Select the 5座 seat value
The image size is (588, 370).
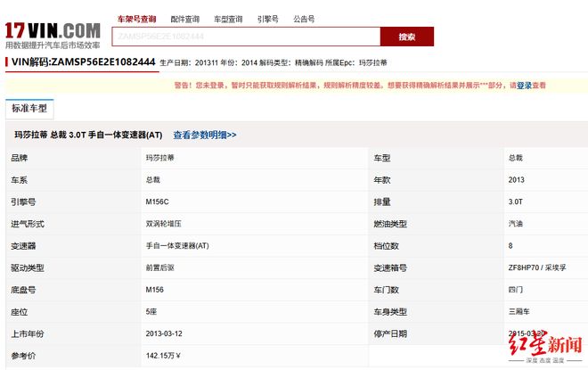point(151,311)
